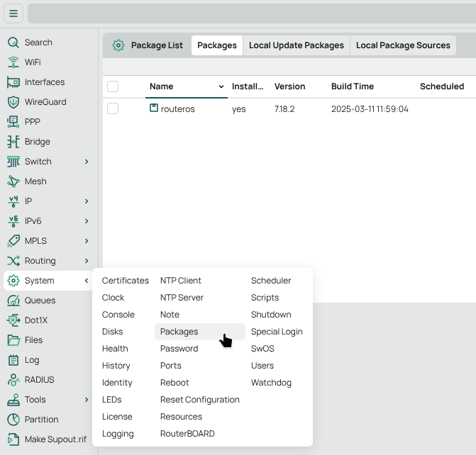Open RouterBOARD menu entry
This screenshot has width=476, height=455.
[187, 434]
